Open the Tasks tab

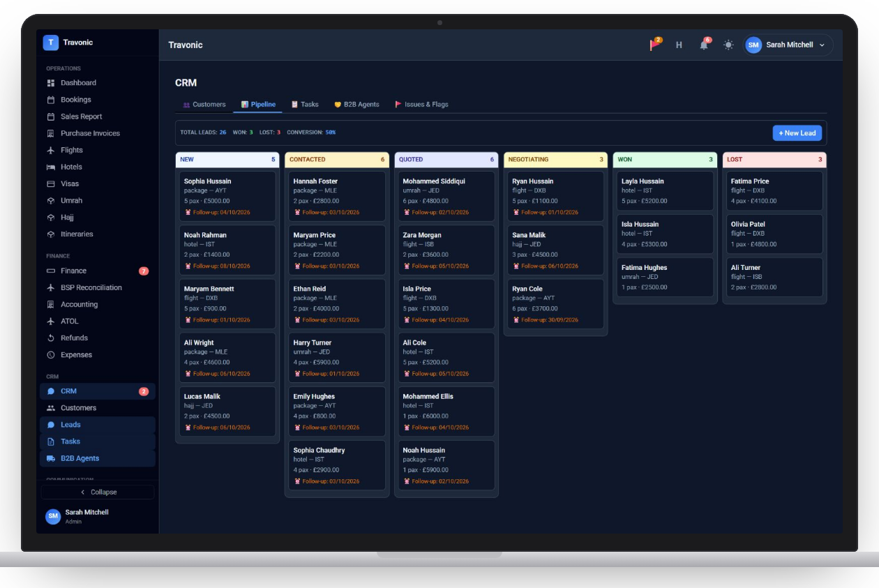pos(305,105)
